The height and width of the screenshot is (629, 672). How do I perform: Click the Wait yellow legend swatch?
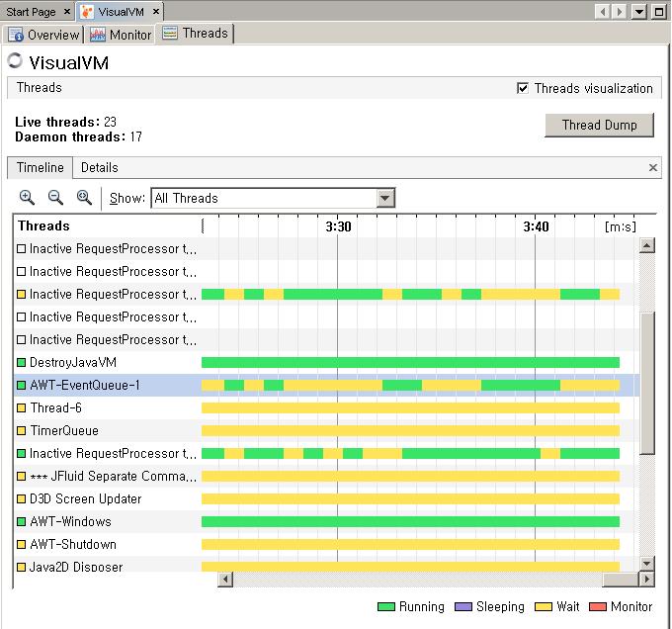[x=544, y=607]
